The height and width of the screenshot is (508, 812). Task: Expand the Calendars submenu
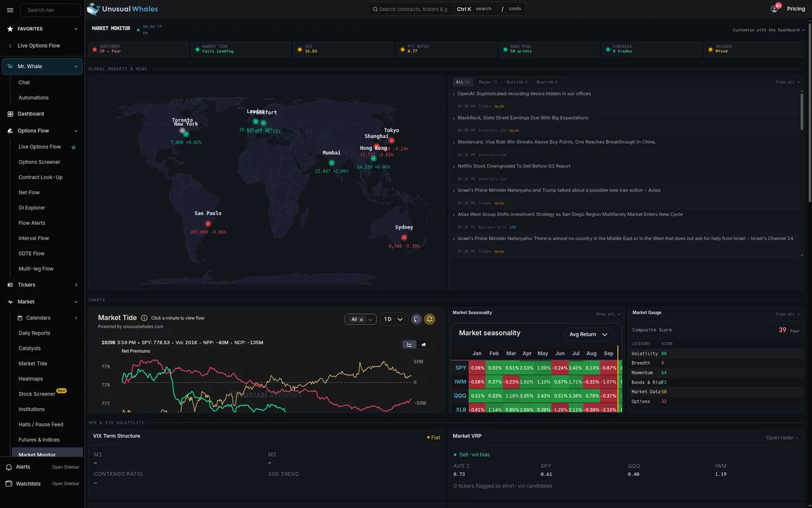point(76,317)
